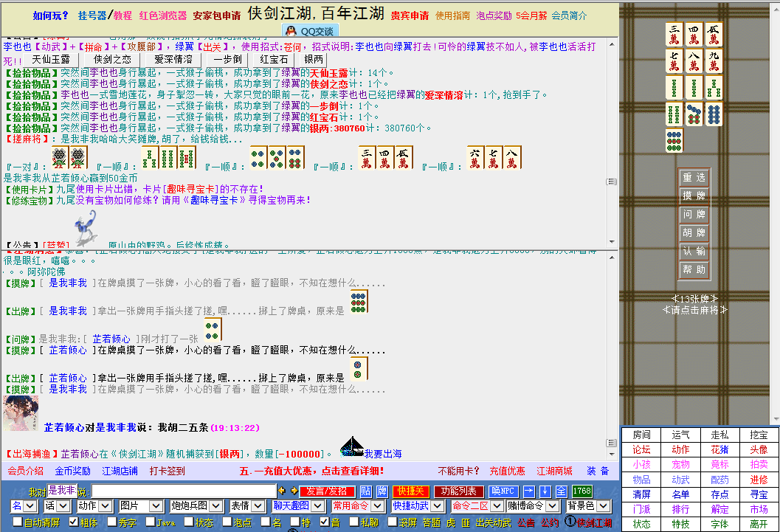780x532 pixels.
Task: Select 挖宝 in the function grid
Action: pyautogui.click(x=759, y=435)
